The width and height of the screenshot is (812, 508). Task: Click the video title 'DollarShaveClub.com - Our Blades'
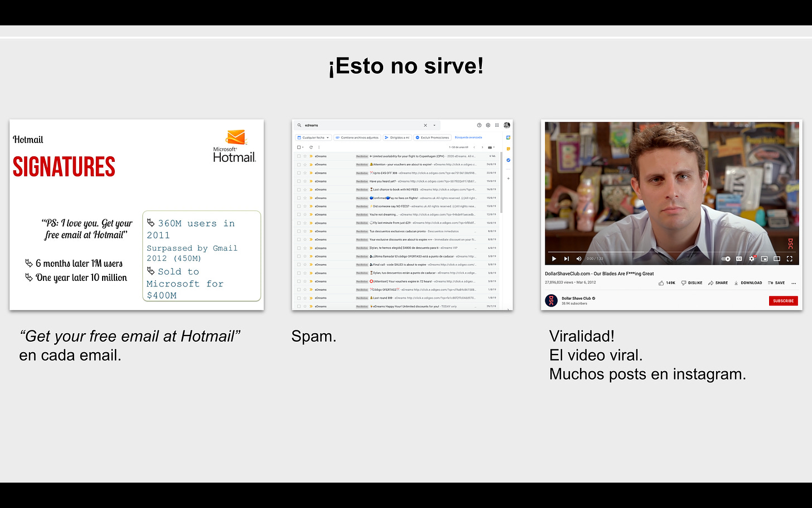click(x=600, y=274)
